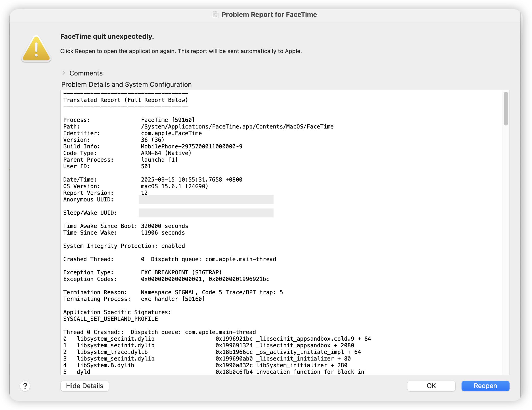This screenshot has width=532, height=410.
Task: Click the OK button
Action: click(x=431, y=386)
